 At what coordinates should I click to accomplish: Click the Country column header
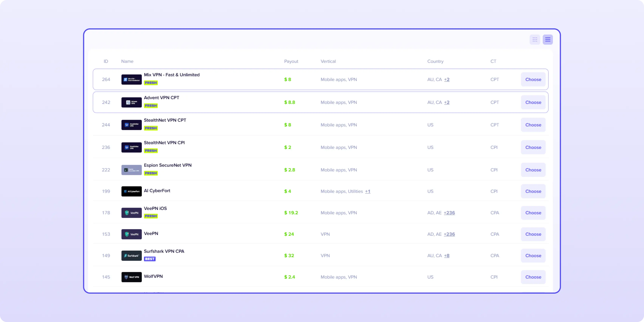pyautogui.click(x=435, y=61)
